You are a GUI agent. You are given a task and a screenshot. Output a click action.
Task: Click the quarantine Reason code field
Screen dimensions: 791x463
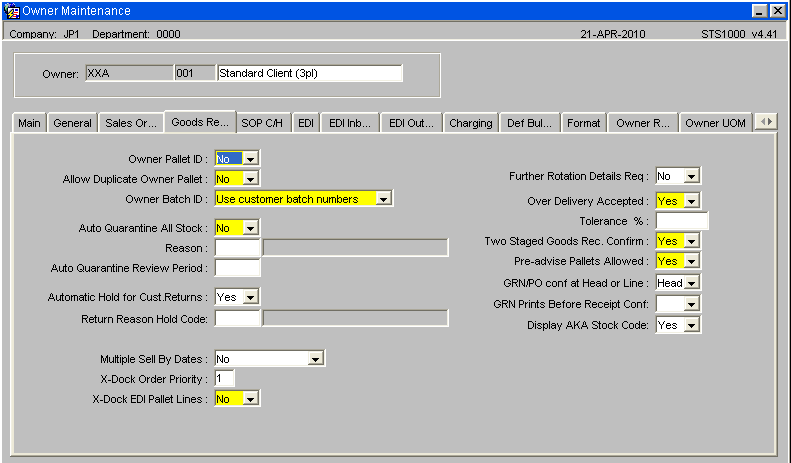238,248
